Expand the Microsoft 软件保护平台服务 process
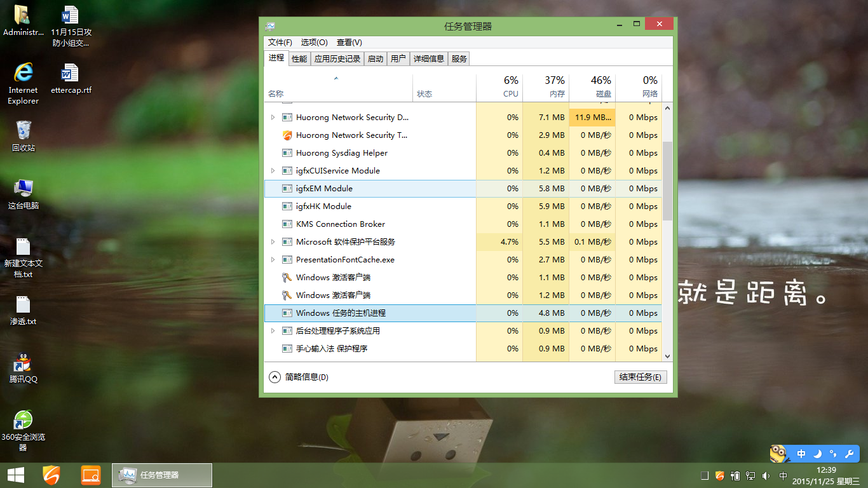The image size is (868, 488). point(273,242)
